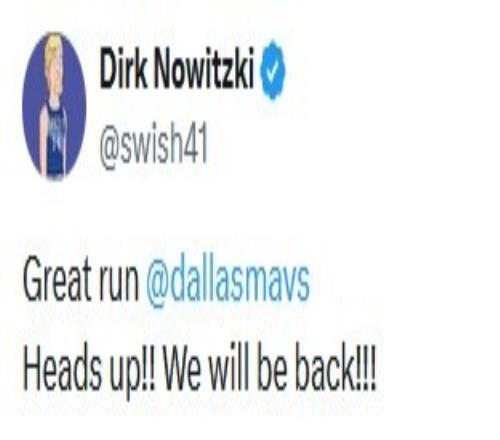Image resolution: width=500 pixels, height=440 pixels.
Task: Click the '41' in the swish41 handle
Action: point(195,145)
